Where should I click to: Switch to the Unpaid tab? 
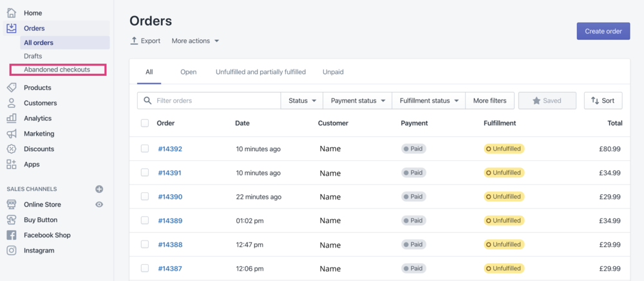pyautogui.click(x=333, y=72)
